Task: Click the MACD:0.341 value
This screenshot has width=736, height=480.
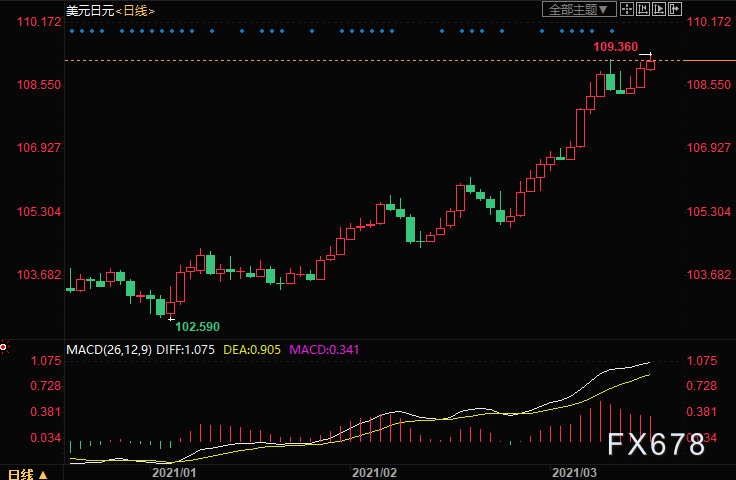Action: pyautogui.click(x=324, y=350)
